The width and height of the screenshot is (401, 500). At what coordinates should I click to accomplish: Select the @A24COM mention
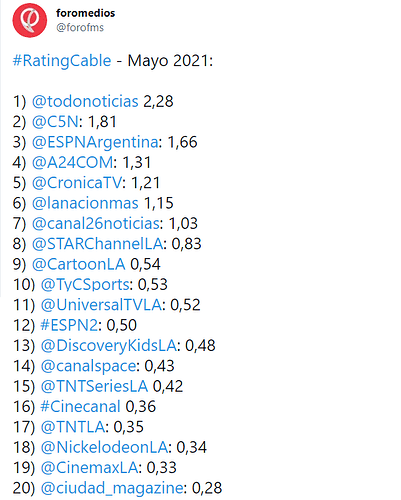click(72, 162)
